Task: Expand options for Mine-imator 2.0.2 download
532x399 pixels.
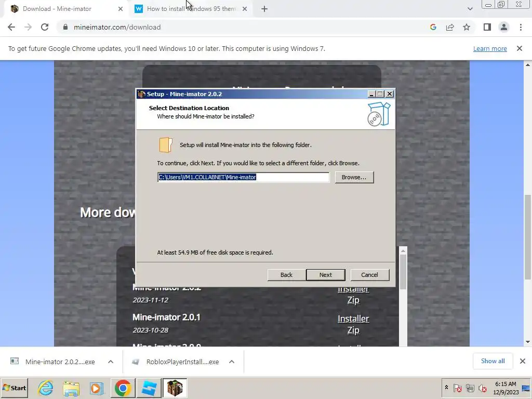Action: 111,362
